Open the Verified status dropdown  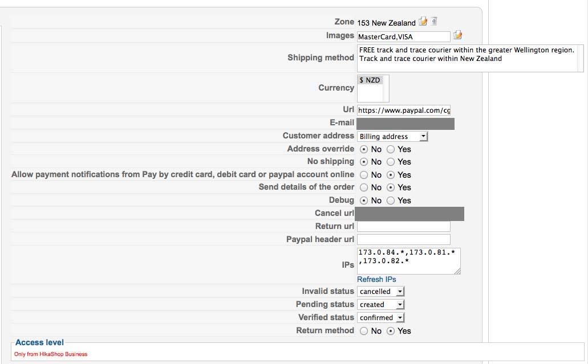pyautogui.click(x=380, y=317)
